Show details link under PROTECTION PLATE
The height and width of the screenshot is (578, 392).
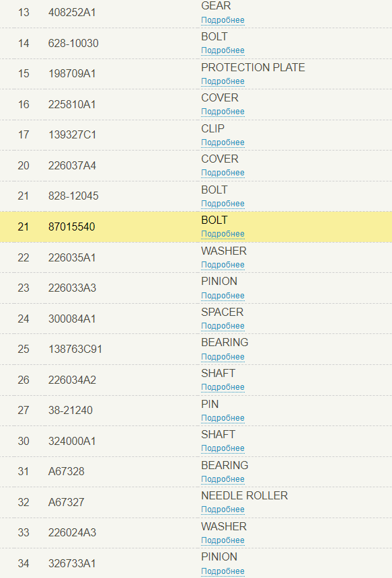click(223, 81)
